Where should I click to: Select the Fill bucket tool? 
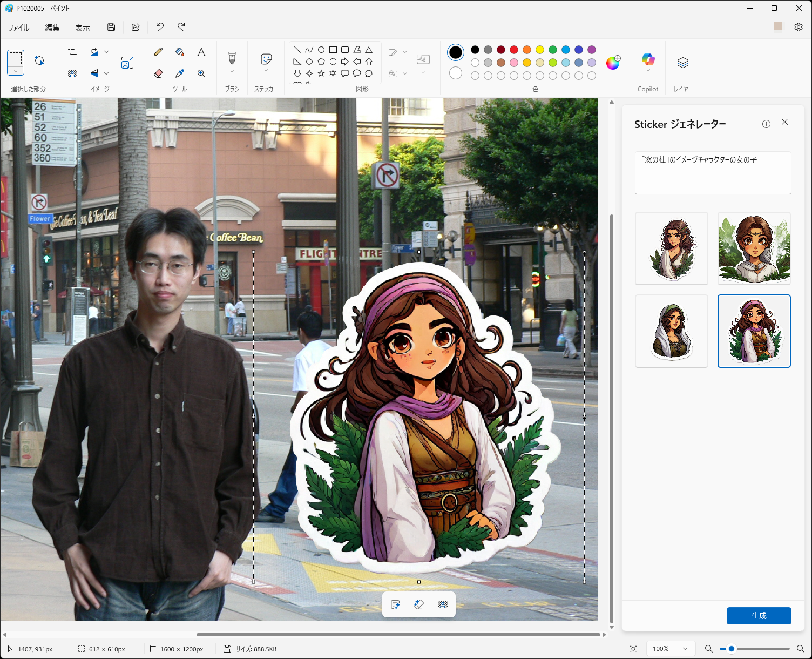click(180, 52)
